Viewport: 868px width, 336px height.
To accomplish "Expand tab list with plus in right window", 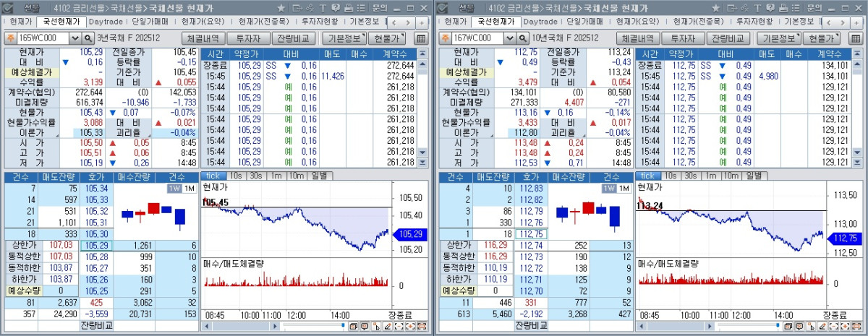I will (x=856, y=23).
